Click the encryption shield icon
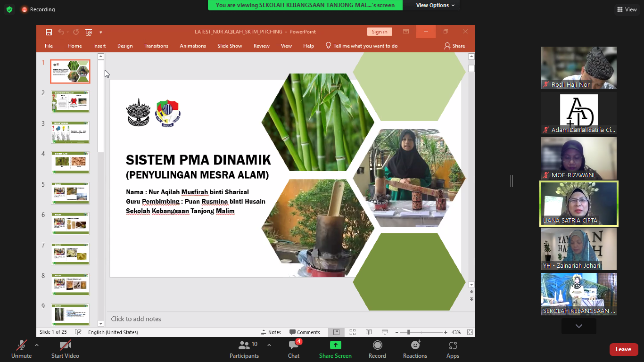The height and width of the screenshot is (362, 644). [9, 9]
